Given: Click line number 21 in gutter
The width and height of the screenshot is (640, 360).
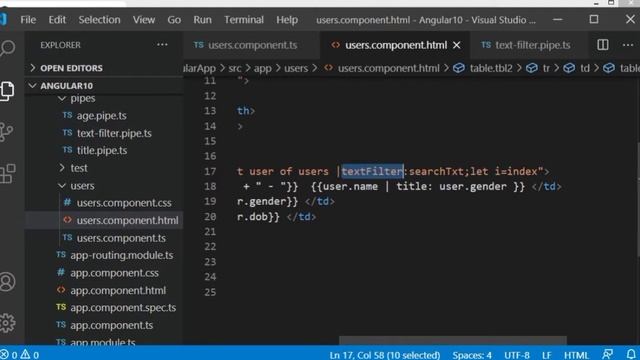Looking at the screenshot, I should pos(210,232).
